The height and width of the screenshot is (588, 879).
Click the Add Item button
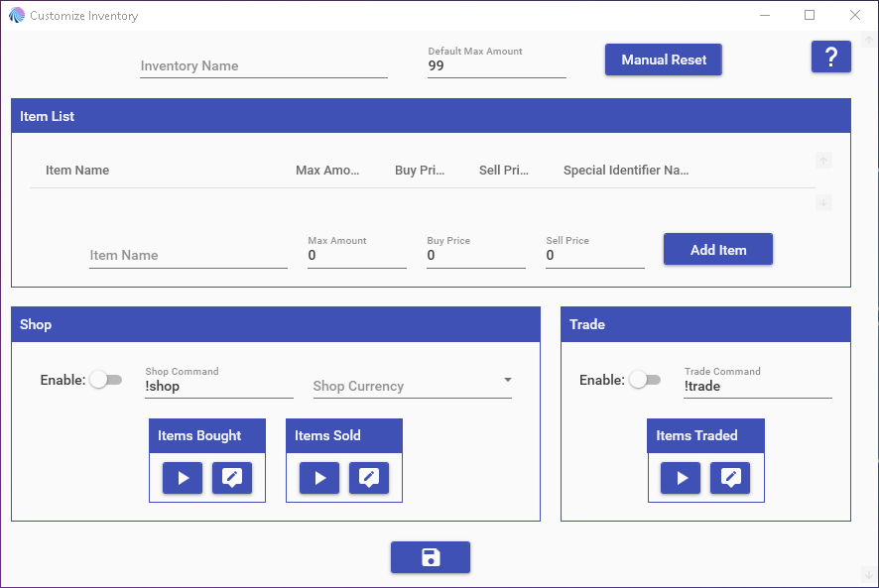[717, 250]
